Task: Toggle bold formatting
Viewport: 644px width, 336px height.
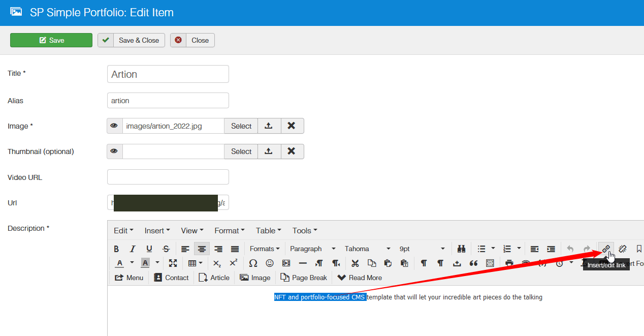Action: pos(116,249)
